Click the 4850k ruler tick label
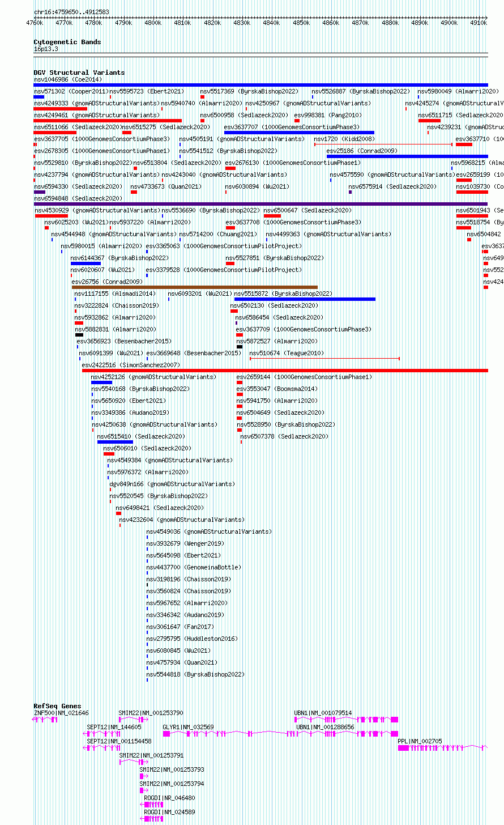Screen dimensions: 504x825 pyautogui.click(x=301, y=23)
